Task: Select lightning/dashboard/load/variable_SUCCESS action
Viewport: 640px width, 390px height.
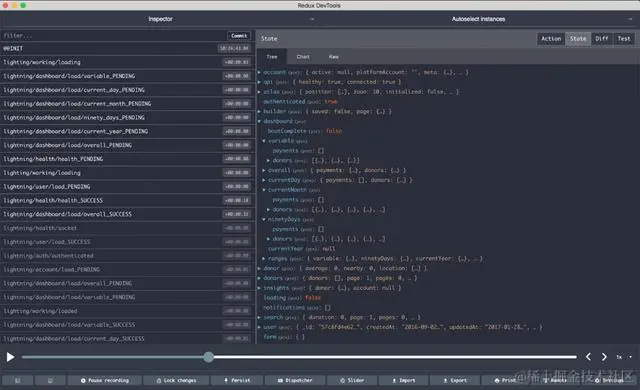Action: coord(127,325)
